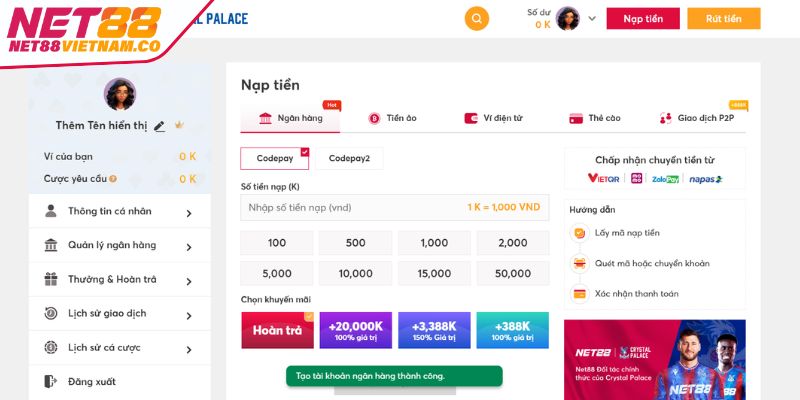Click the help icon beside Cược yêu cầu
Image resolution: width=800 pixels, height=400 pixels.
click(x=113, y=179)
